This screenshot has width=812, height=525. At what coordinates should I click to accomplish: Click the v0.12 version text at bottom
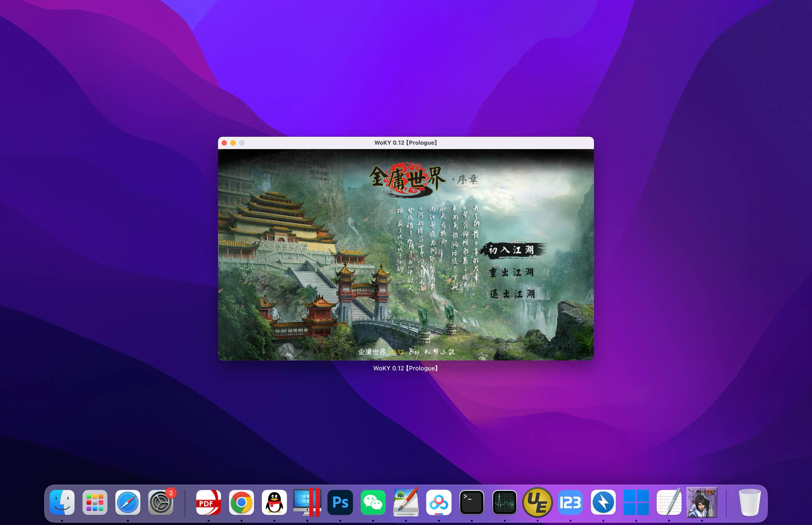click(x=396, y=352)
